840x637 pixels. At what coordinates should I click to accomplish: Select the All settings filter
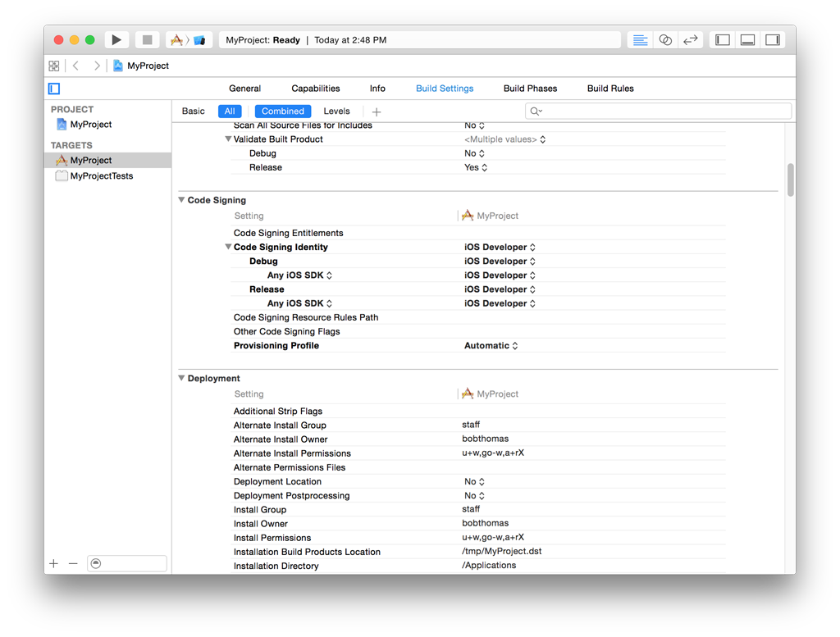(x=230, y=111)
